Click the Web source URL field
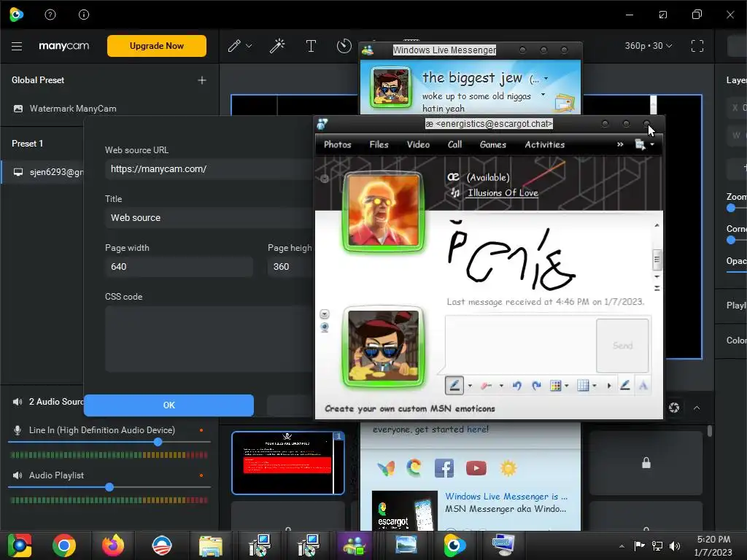This screenshot has width=747, height=560. coord(209,169)
